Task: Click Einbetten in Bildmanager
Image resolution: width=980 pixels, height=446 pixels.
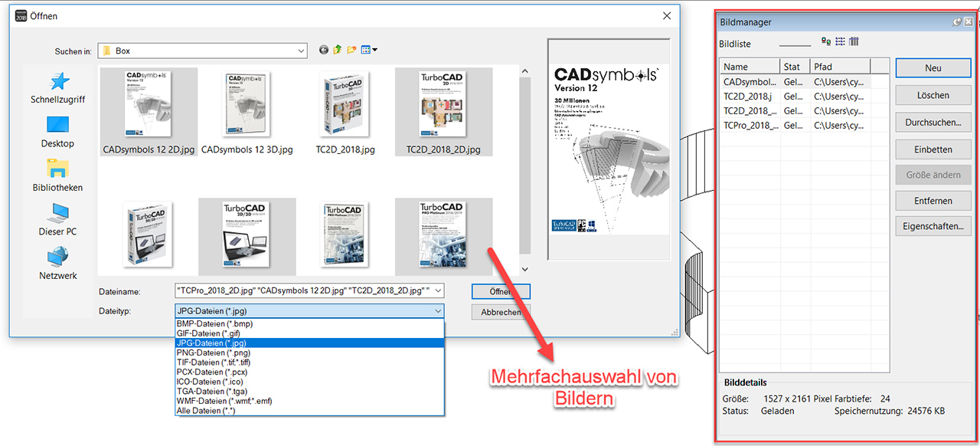Action: click(933, 149)
